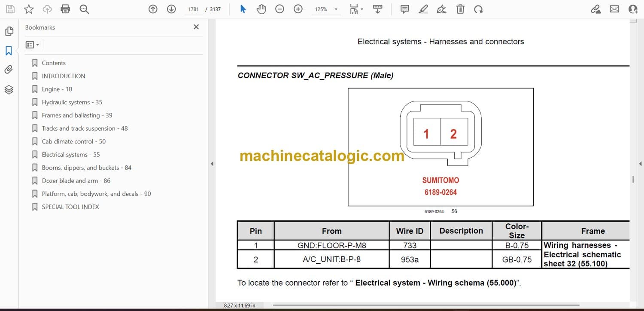644x311 pixels.
Task: Show the page thumbnails panel
Action: [x=9, y=31]
